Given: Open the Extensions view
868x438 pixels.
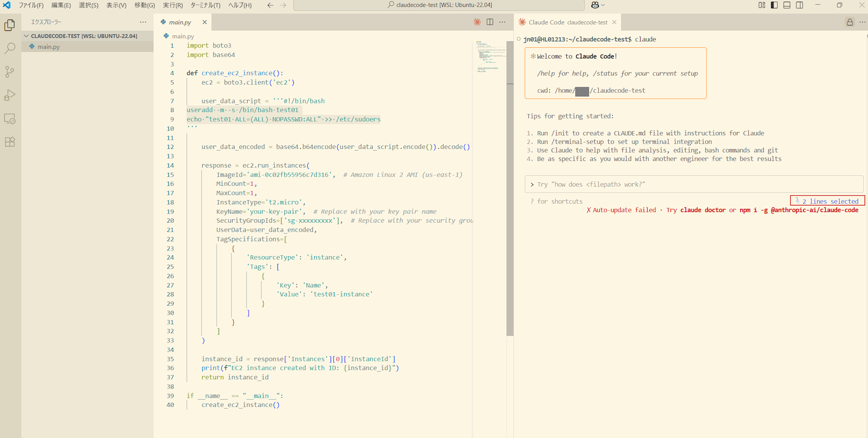Looking at the screenshot, I should (10, 142).
